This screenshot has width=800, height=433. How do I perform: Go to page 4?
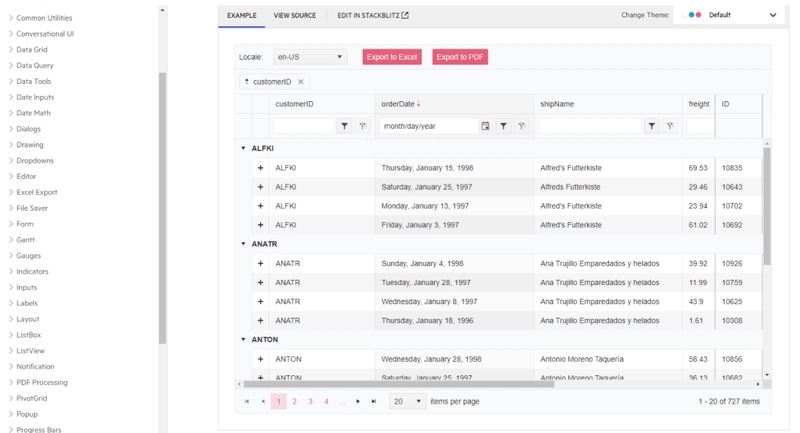tap(326, 401)
